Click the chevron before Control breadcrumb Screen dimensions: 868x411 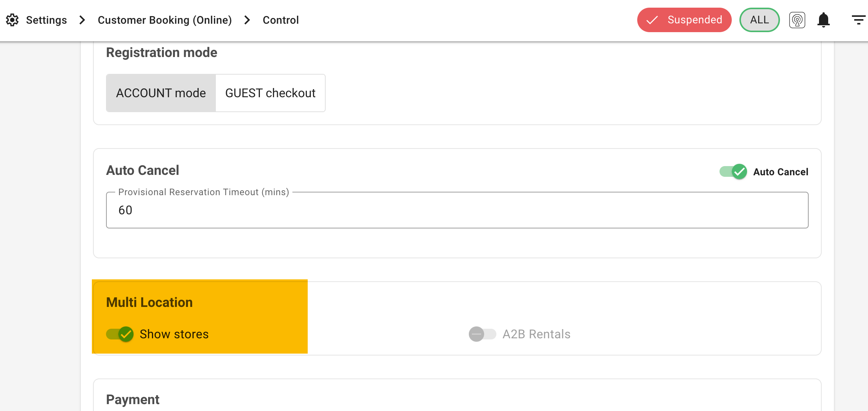tap(247, 20)
